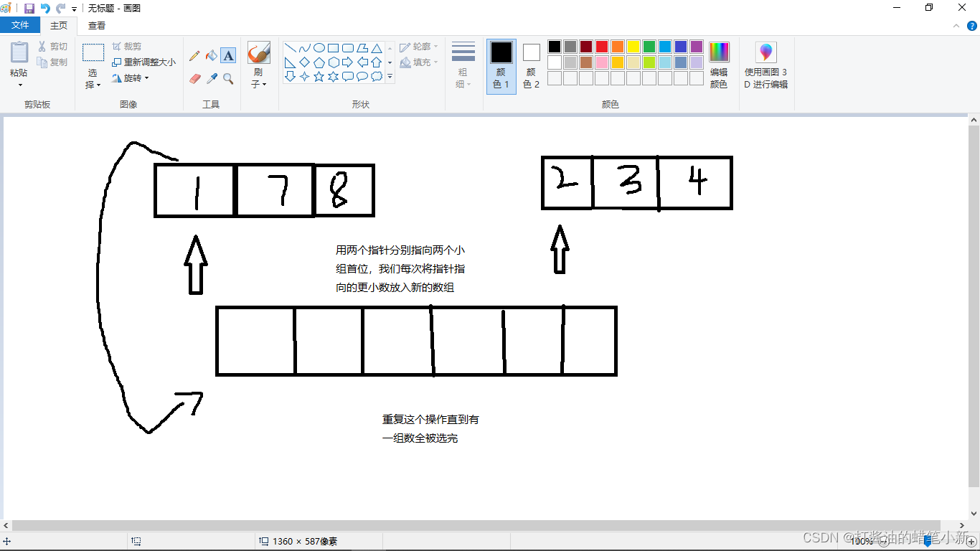Viewport: 980px width, 551px height.
Task: Open the 粗细 line size dropdown
Action: click(463, 66)
